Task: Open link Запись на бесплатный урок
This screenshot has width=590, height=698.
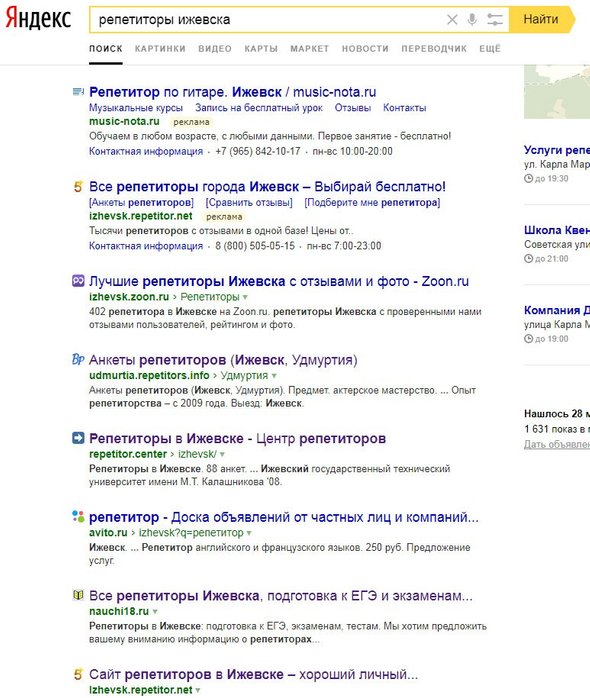Action: coord(259,108)
